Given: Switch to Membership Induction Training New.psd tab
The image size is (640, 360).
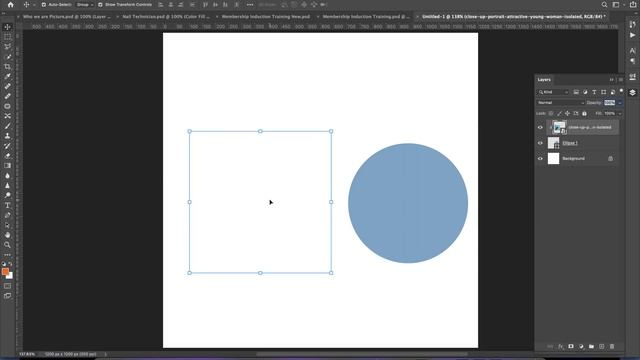Looking at the screenshot, I should [x=266, y=17].
